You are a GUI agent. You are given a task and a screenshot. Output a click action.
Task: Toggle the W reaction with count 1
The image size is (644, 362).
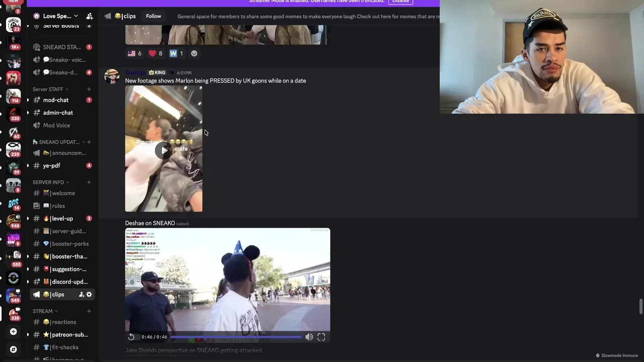(x=176, y=53)
